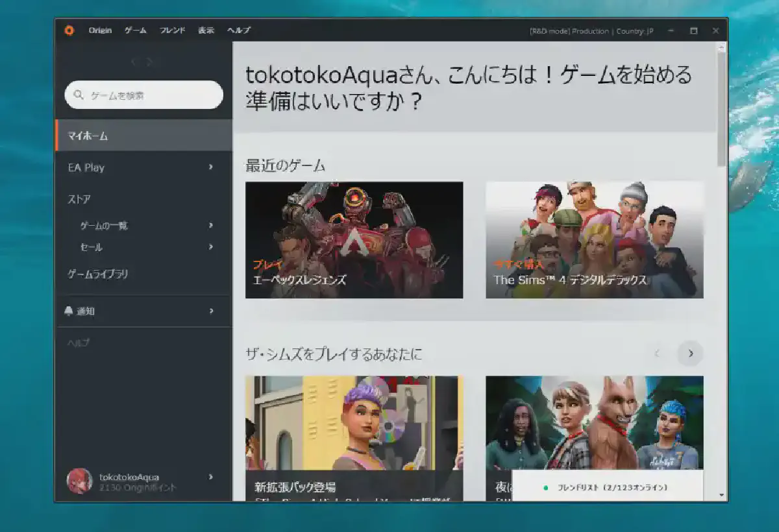The height and width of the screenshot is (532, 779).
Task: Click the notification bell icon
Action: (x=69, y=311)
